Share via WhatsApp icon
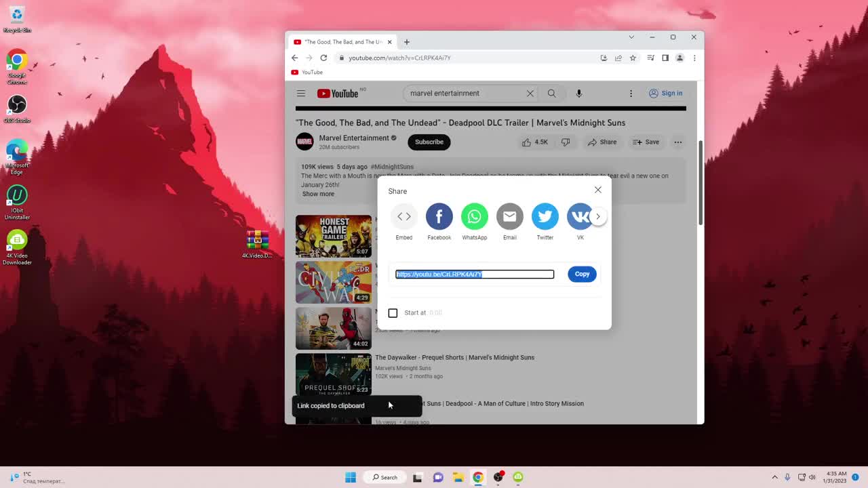The image size is (868, 488). coord(474,216)
